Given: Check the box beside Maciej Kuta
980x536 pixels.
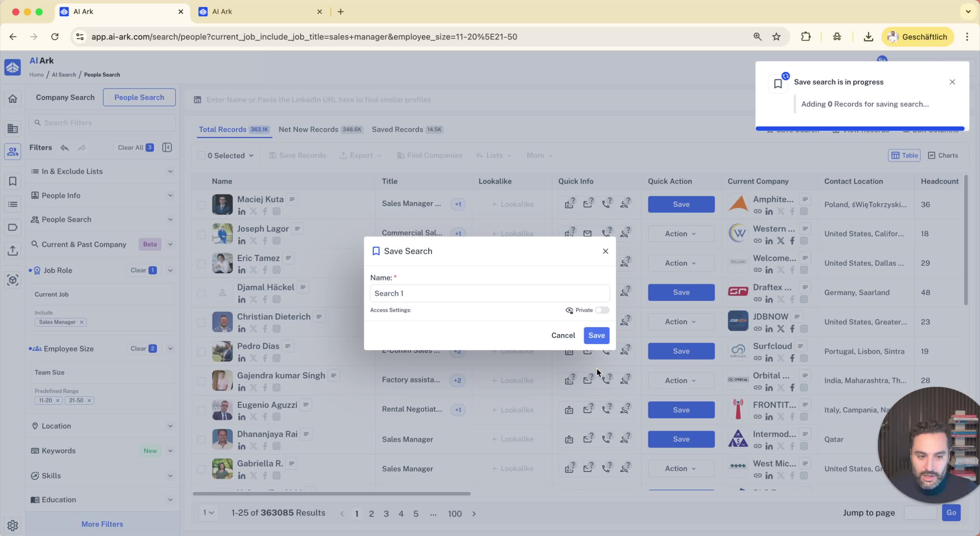Looking at the screenshot, I should (201, 205).
